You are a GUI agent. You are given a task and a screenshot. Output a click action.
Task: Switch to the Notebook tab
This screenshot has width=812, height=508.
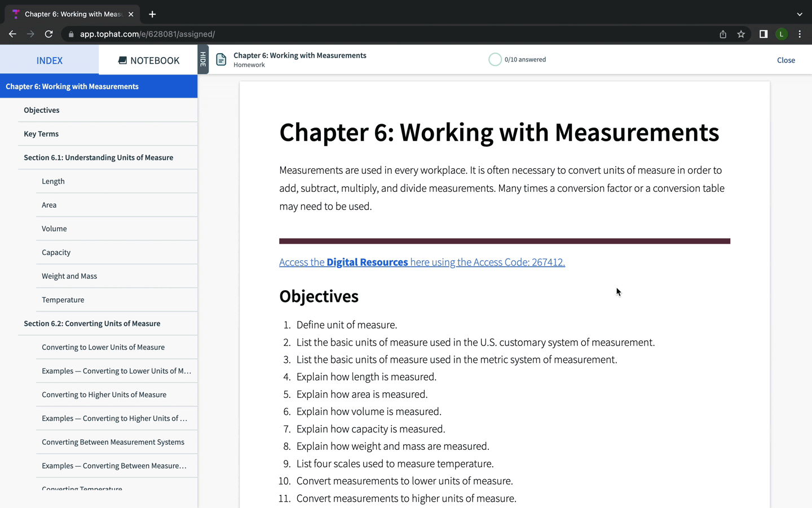pyautogui.click(x=148, y=60)
